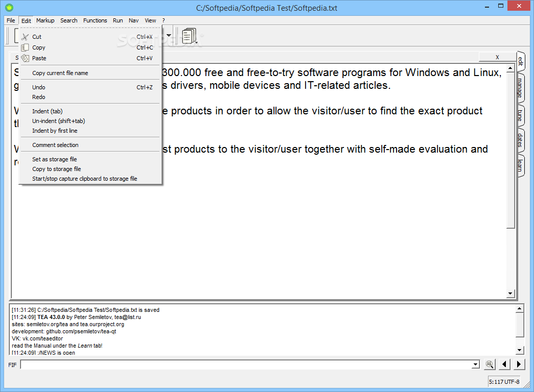Choose Un-indent (shift+tab) entry
The image size is (534, 392).
tap(90, 121)
